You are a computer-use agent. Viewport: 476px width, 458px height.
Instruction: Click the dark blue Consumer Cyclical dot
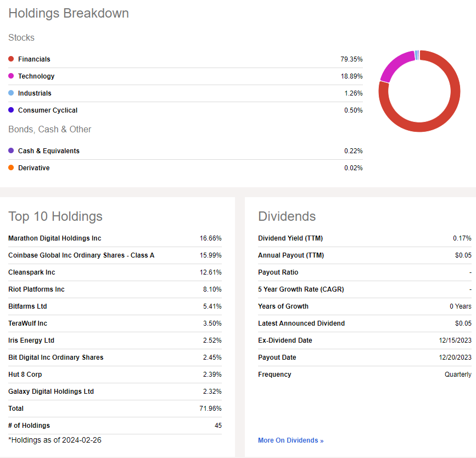pos(11,110)
